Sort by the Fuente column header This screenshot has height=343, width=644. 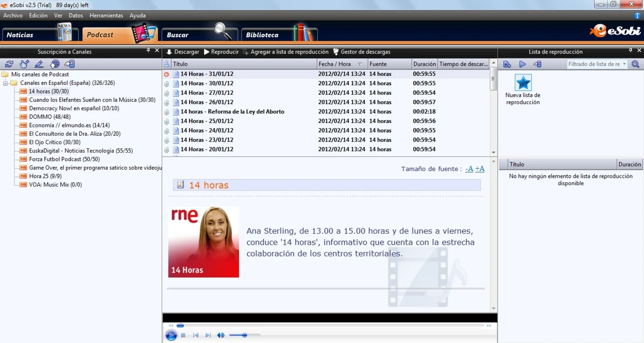click(390, 64)
